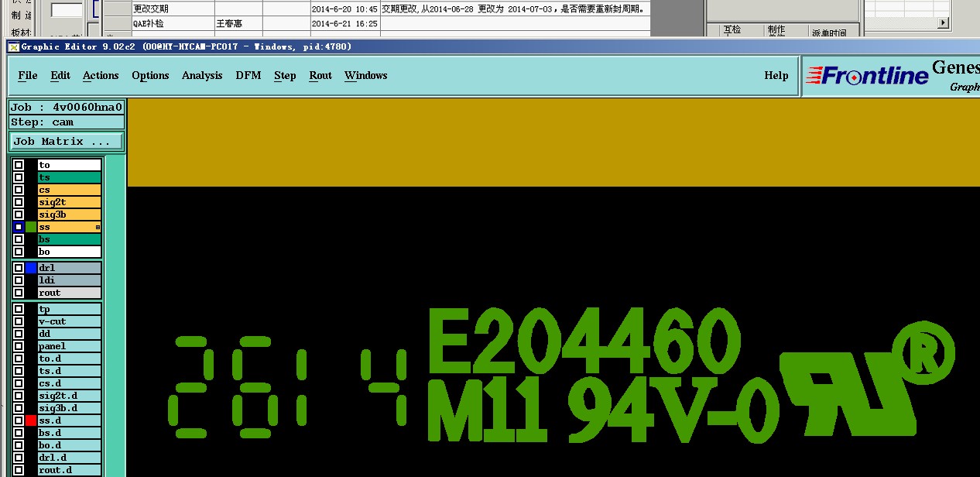980x477 pixels.
Task: Open the Rout menu
Action: pos(320,75)
